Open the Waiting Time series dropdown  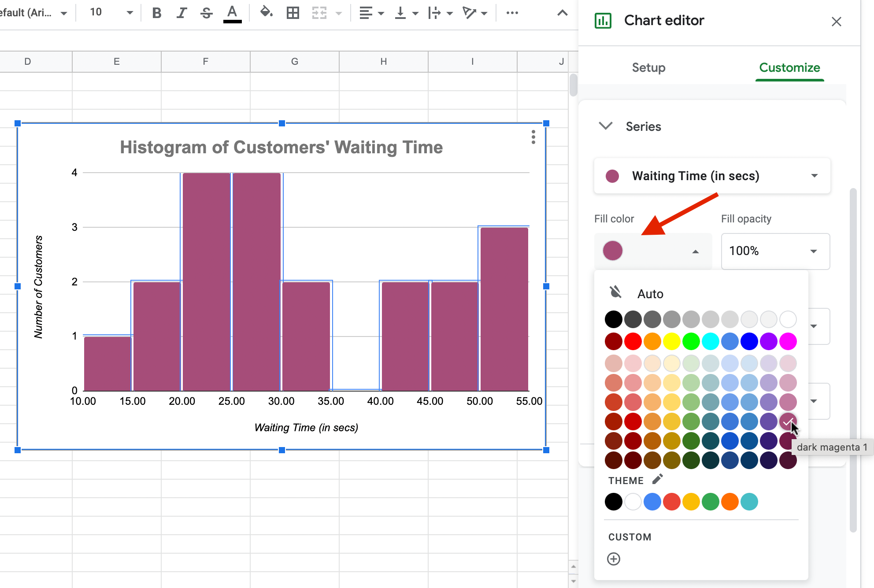712,176
